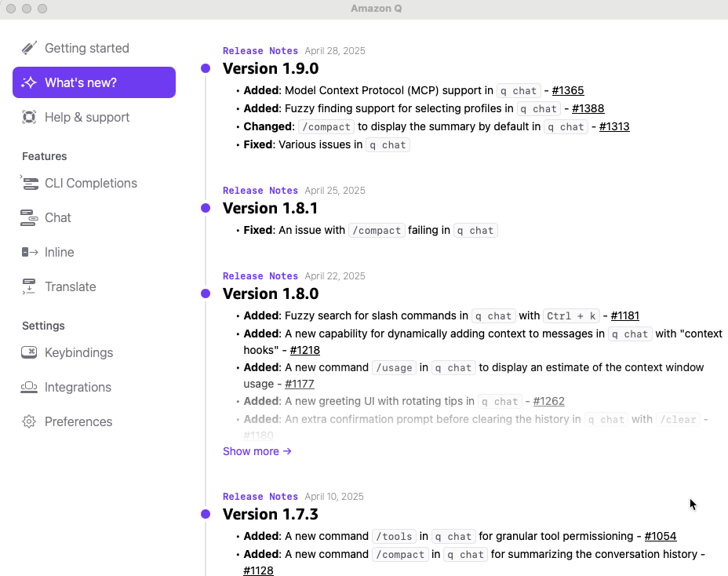Open pull request link #1365
The image size is (728, 576).
[x=568, y=90]
